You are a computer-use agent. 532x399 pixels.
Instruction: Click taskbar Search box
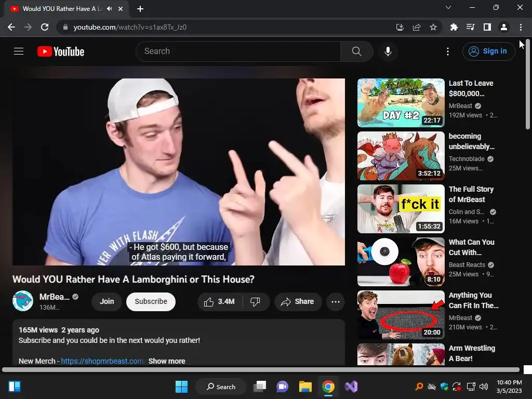[x=221, y=387]
